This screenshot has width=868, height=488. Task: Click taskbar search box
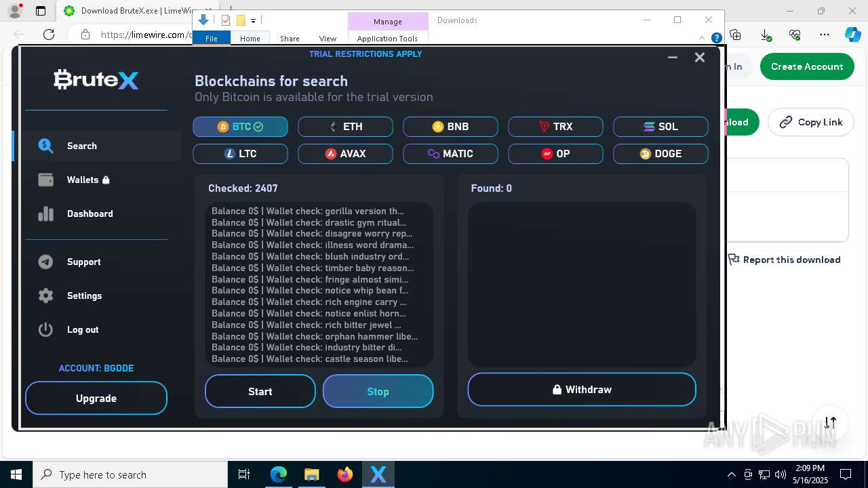click(130, 474)
